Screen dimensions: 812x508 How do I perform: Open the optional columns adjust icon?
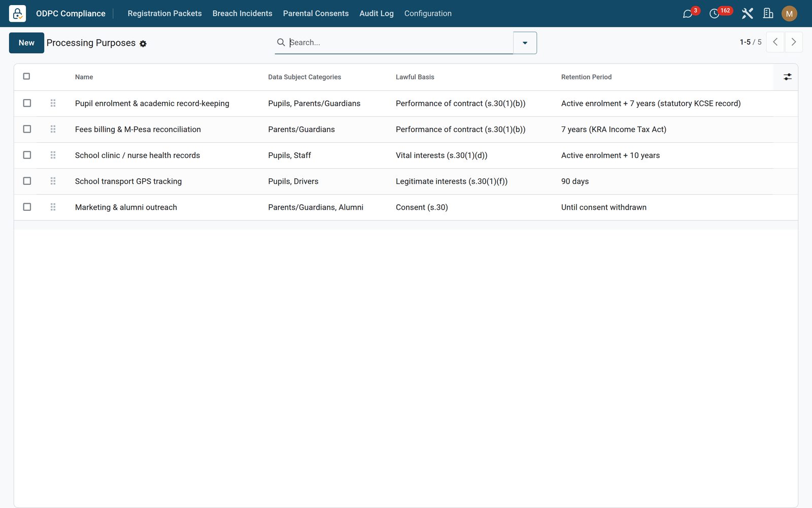787,77
